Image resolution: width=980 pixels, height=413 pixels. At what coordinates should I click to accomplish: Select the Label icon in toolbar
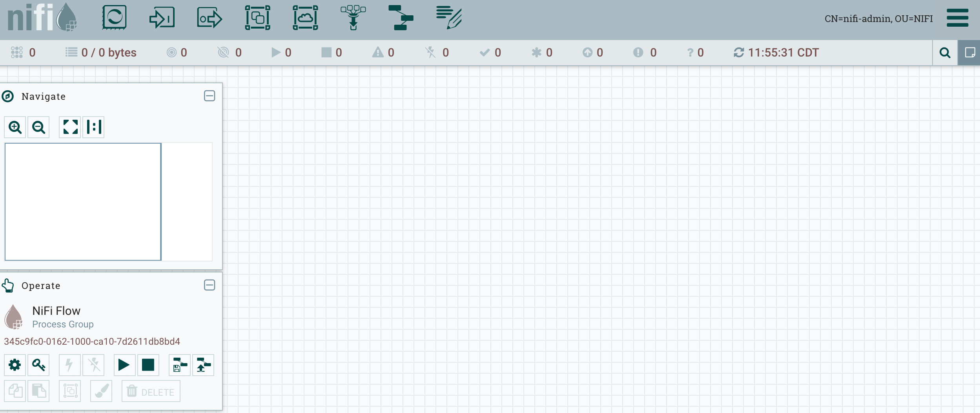449,18
